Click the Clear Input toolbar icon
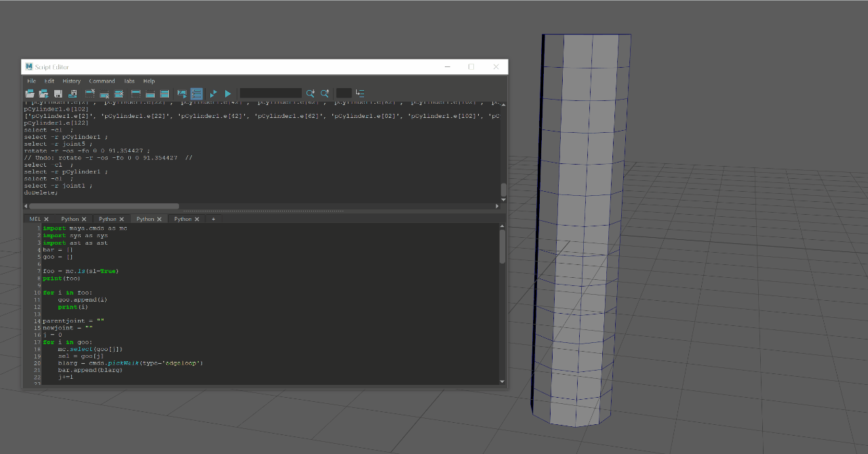 104,94
